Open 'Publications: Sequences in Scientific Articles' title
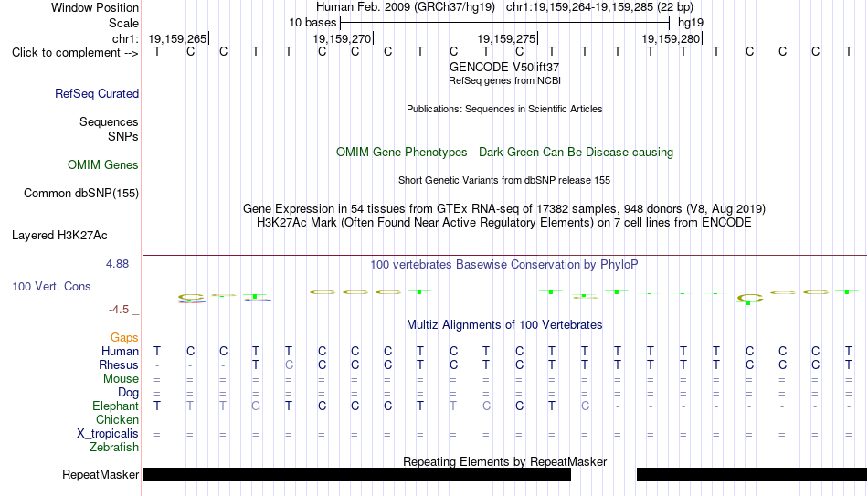Viewport: 868px width, 496px height. tap(504, 109)
